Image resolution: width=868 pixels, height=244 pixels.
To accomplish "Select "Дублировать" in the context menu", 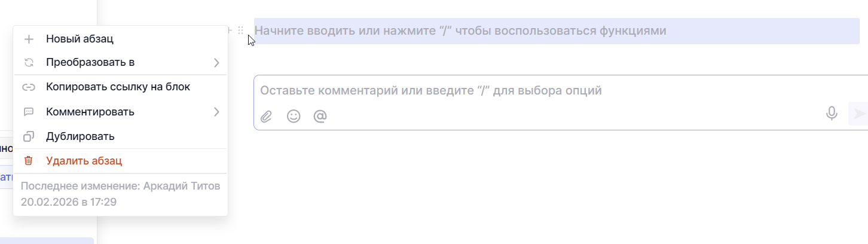I will (x=80, y=136).
